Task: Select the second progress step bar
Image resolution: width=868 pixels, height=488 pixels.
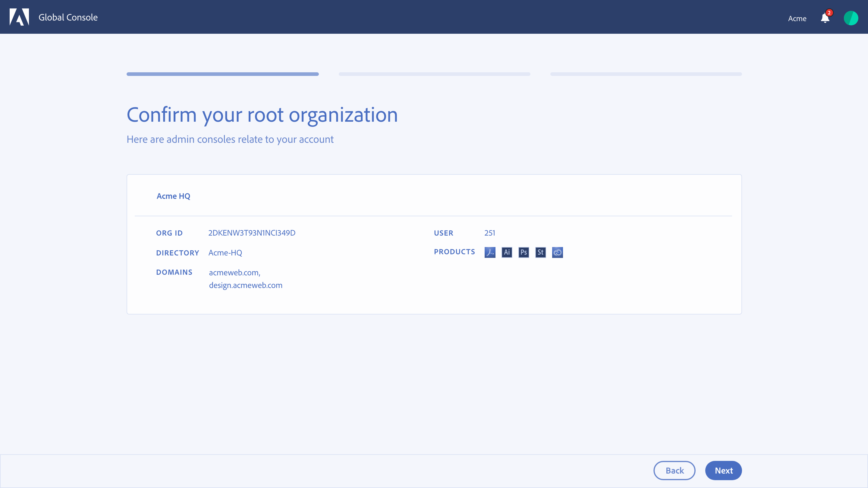Action: click(434, 74)
